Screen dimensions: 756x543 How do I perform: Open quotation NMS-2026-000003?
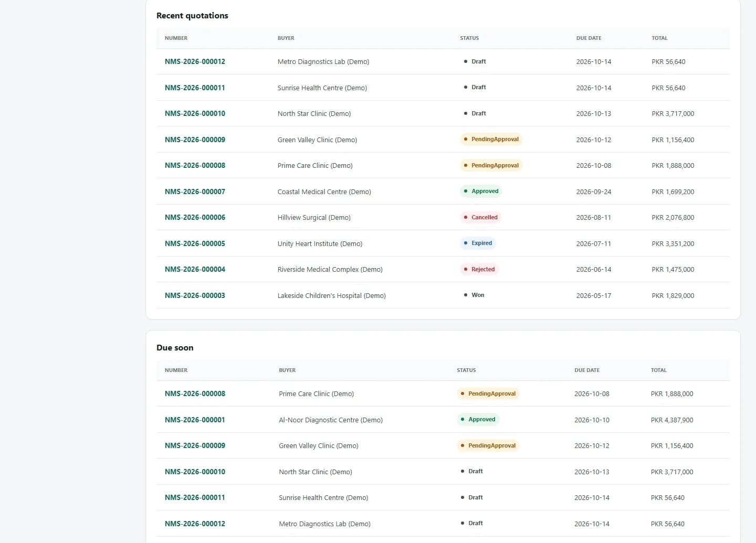(x=195, y=295)
